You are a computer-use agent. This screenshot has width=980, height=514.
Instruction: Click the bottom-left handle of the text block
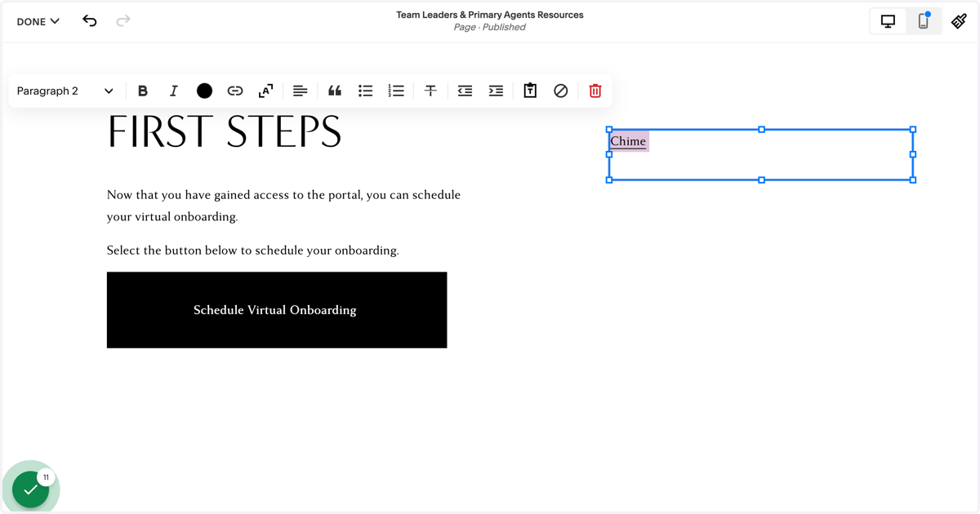(609, 179)
